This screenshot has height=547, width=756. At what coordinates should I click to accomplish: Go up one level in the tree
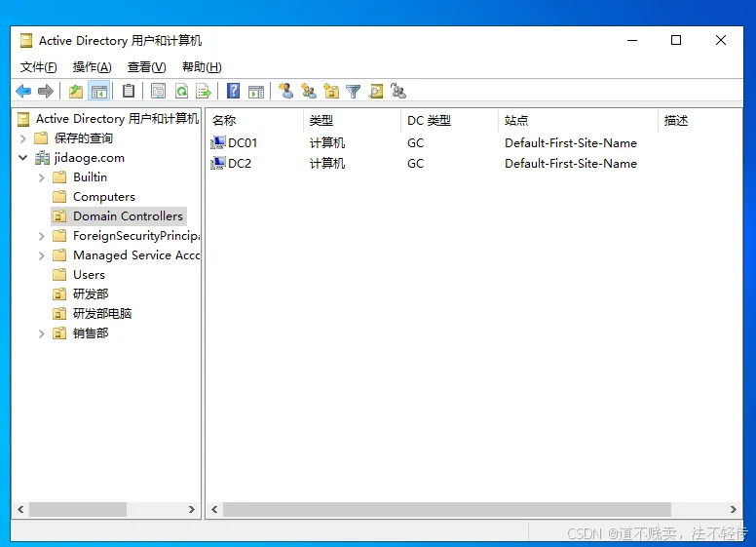tap(76, 91)
